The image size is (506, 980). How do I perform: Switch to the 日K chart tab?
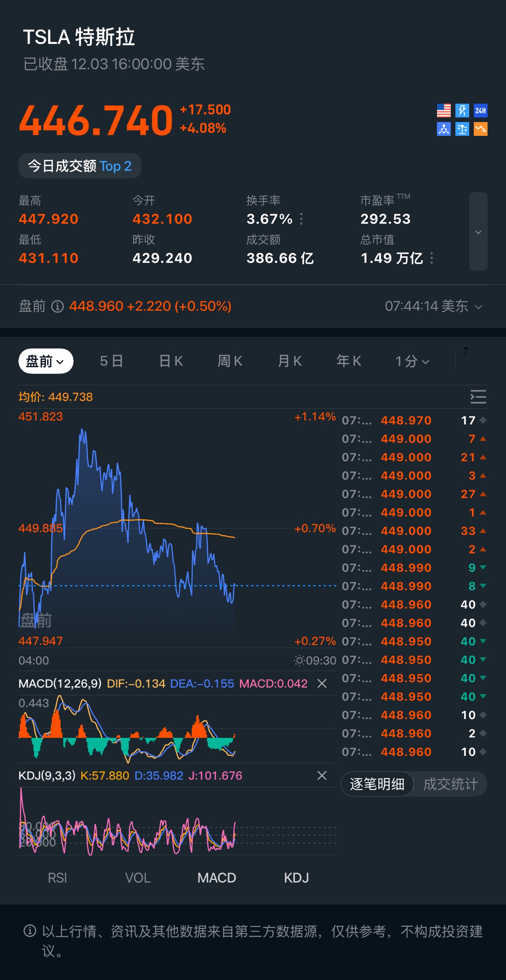click(171, 361)
